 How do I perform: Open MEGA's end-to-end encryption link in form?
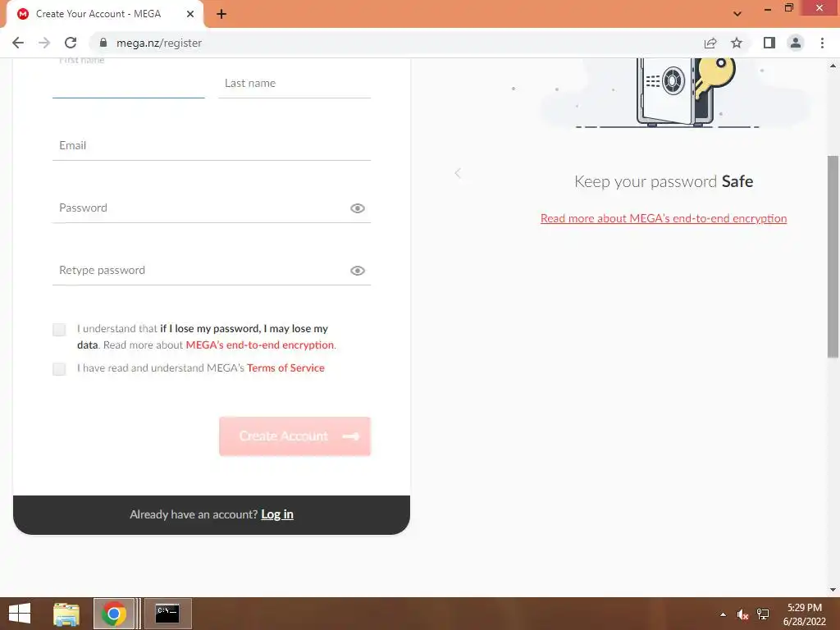point(260,345)
